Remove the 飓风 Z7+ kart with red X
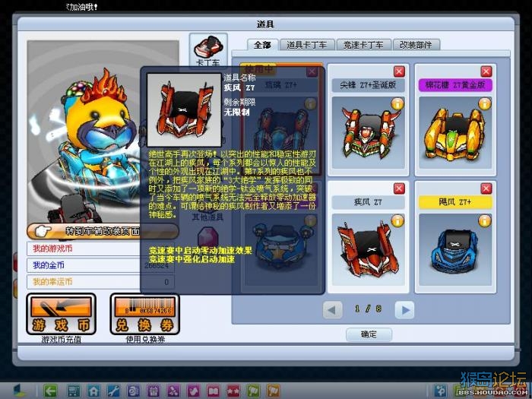This screenshot has height=399, width=532. pos(486,188)
